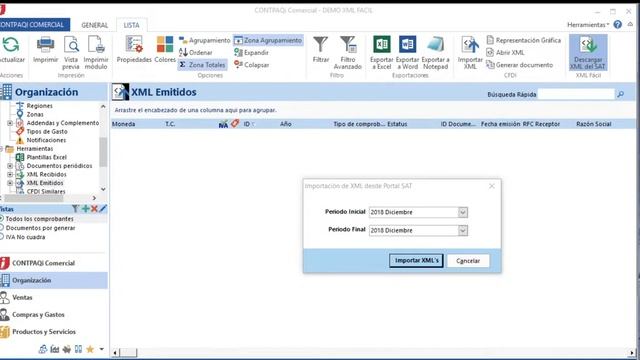The image size is (640, 360).
Task: Click the Imprimir printer icon
Action: 45,45
